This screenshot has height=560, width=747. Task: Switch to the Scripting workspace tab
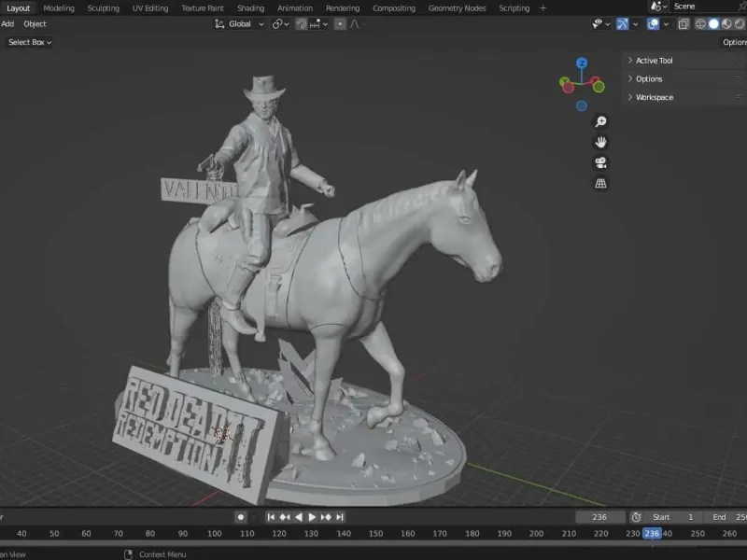click(514, 8)
